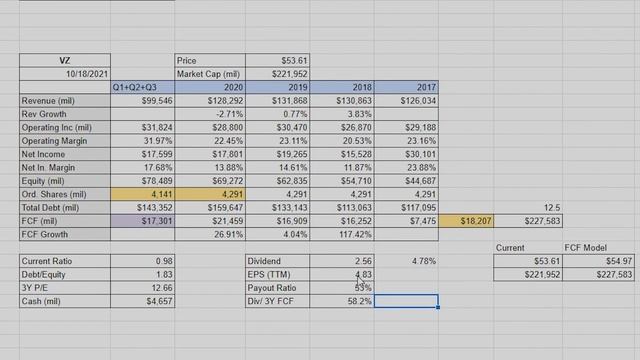Click the FCF Model column label

[599, 248]
